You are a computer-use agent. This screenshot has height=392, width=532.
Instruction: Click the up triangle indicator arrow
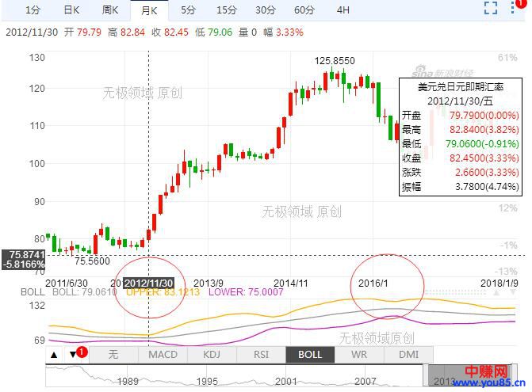click(x=54, y=354)
